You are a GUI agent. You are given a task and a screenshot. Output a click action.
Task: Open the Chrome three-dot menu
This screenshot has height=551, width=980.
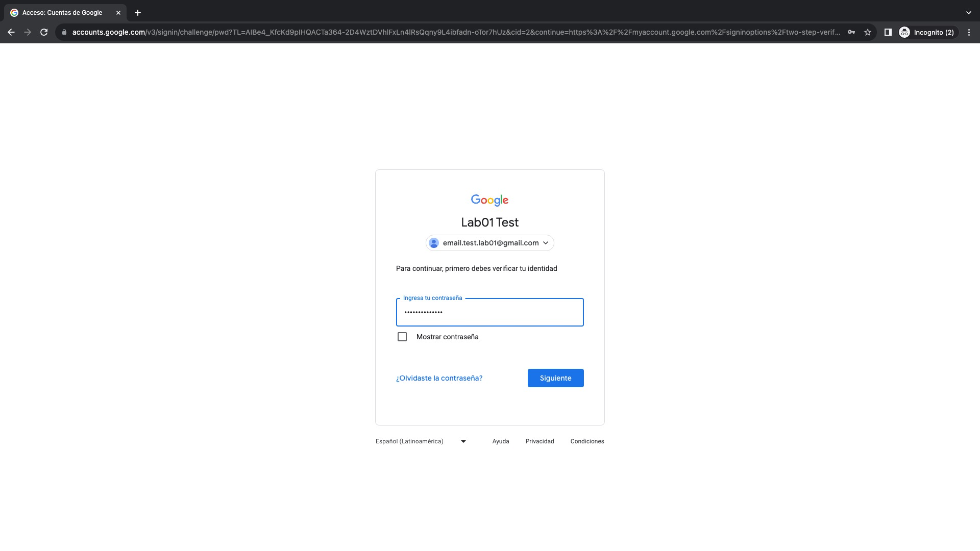tap(969, 32)
